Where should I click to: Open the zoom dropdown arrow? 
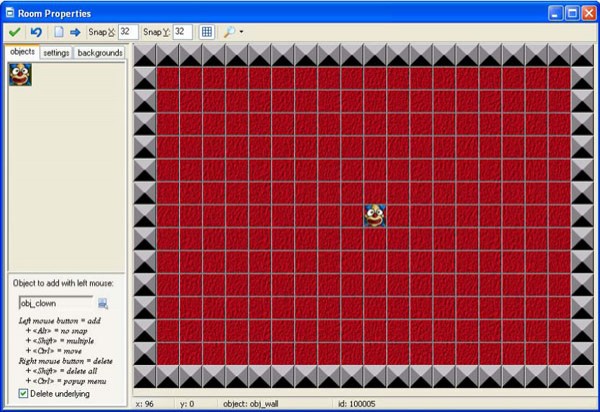pos(241,32)
